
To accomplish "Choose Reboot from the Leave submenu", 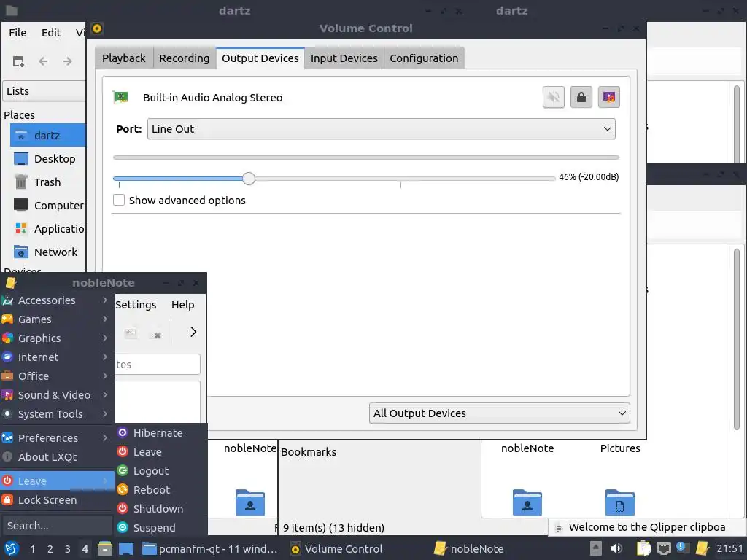I will [x=161, y=490].
